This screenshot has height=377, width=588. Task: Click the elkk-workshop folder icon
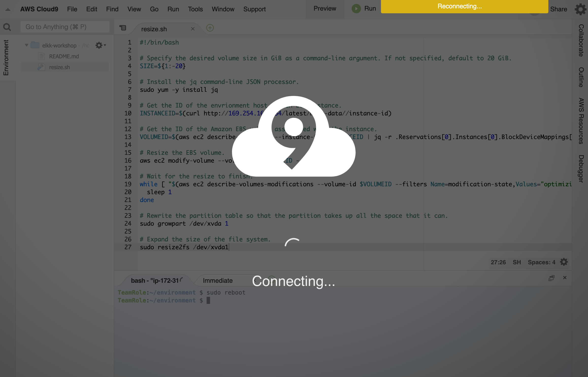(x=35, y=45)
